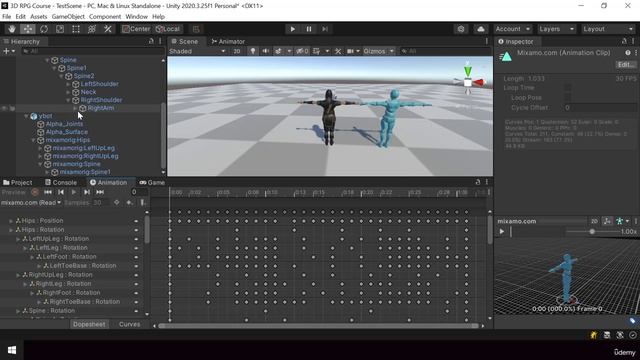Open the Layout dropdown
This screenshot has width=640, height=360.
click(608, 29)
